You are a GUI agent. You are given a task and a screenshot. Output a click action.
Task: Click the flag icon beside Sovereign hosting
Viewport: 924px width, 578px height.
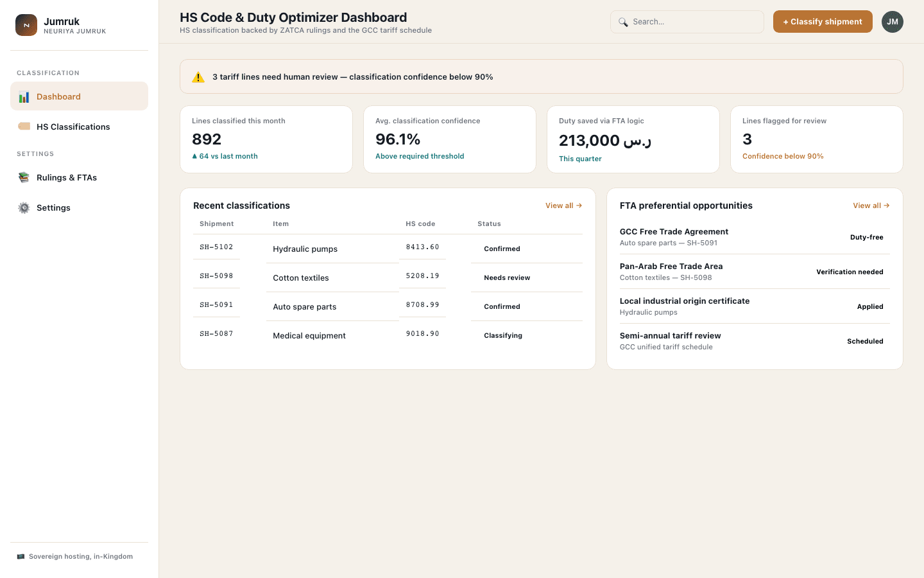pos(21,556)
